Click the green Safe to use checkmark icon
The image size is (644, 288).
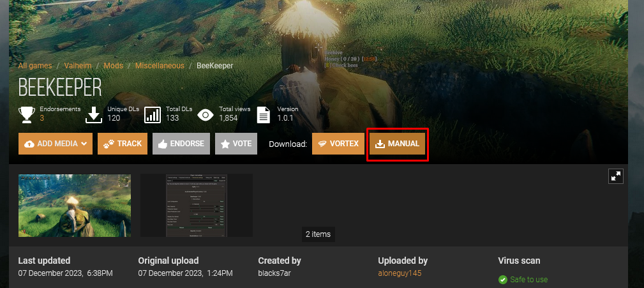click(503, 279)
